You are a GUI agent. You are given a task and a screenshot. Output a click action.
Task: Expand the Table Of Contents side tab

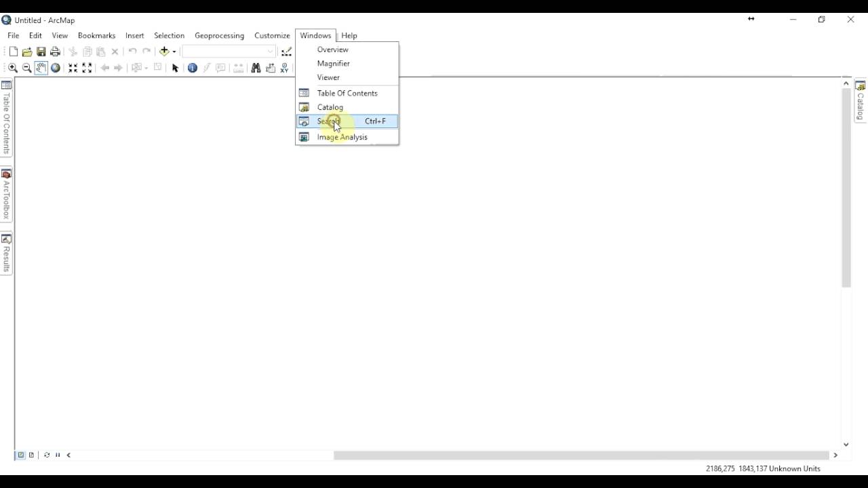[x=6, y=117]
